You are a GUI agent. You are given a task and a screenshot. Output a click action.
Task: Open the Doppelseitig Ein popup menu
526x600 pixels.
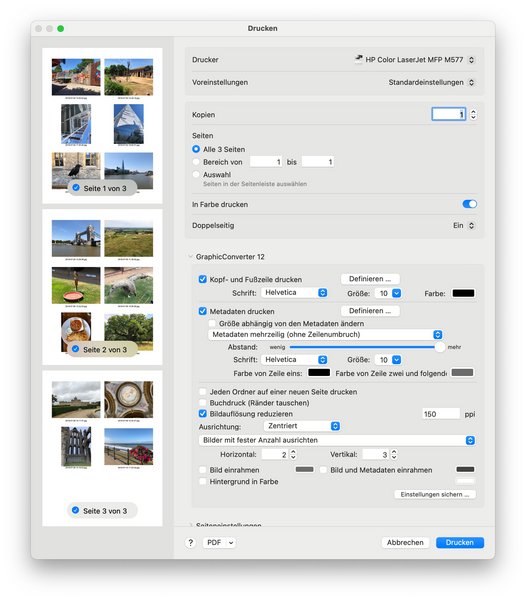[464, 225]
